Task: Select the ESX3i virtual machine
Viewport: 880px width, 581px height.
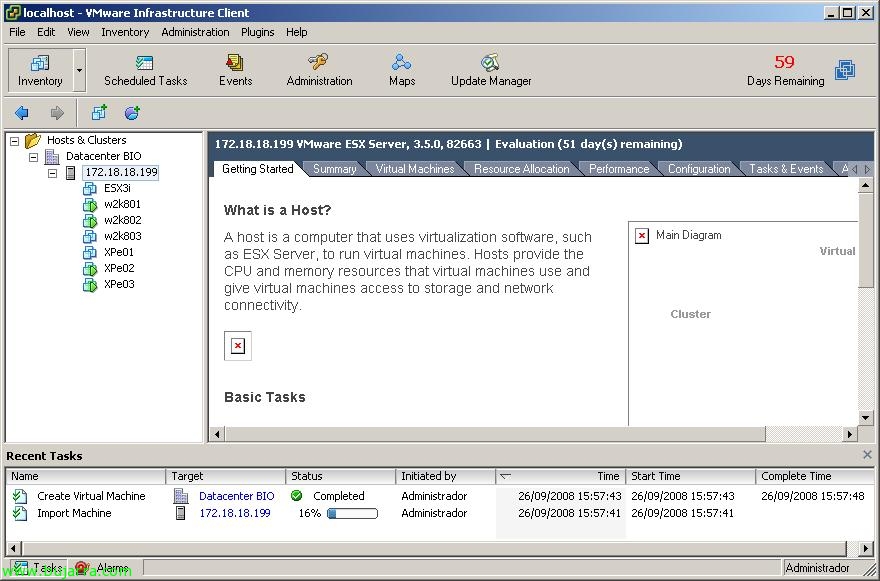Action: [117, 188]
